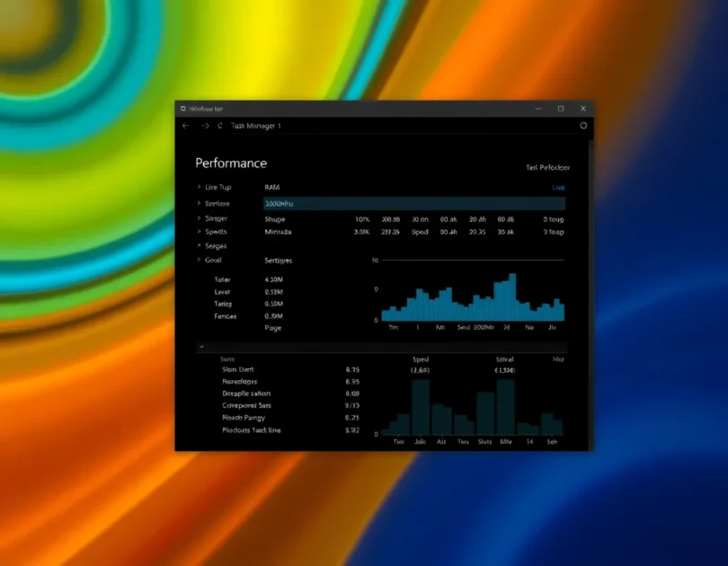Expand the "Seages" sidebar item
Viewport: 728px width, 566px height.
click(x=199, y=245)
